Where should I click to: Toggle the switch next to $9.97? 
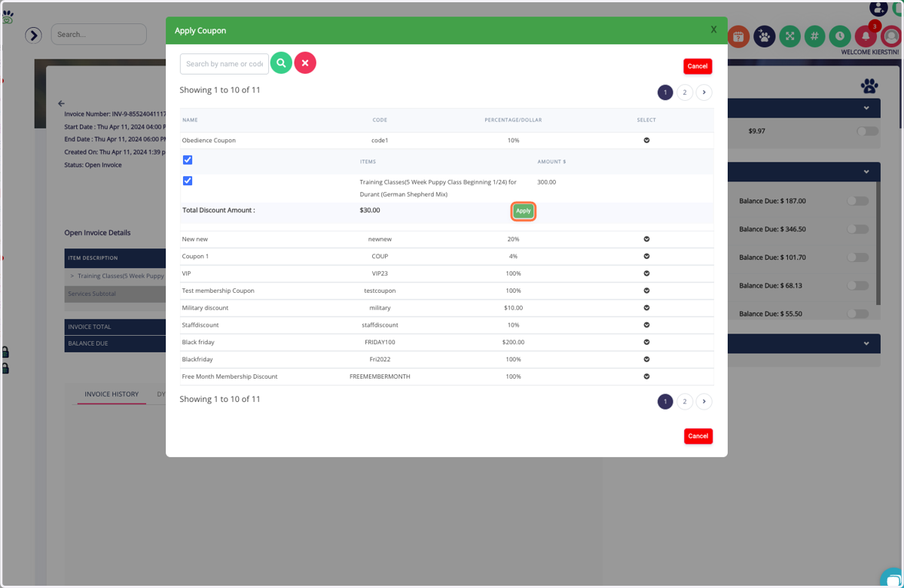tap(867, 131)
